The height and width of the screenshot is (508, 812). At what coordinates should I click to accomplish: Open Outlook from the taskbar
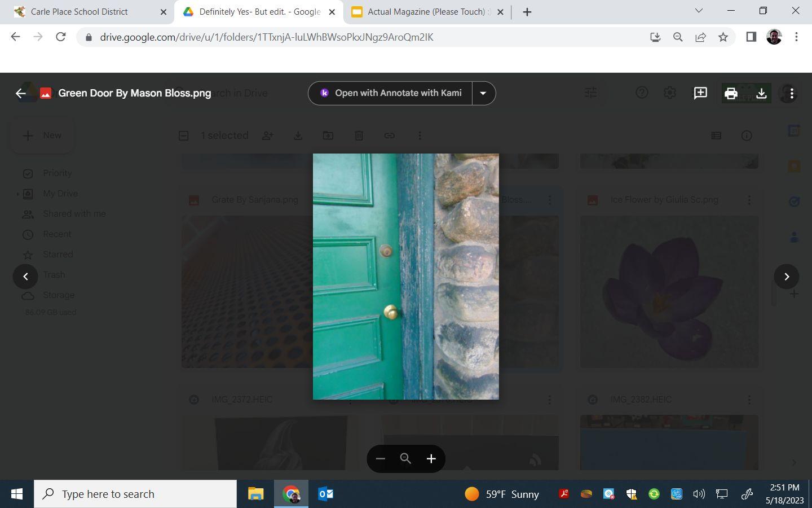coord(325,494)
